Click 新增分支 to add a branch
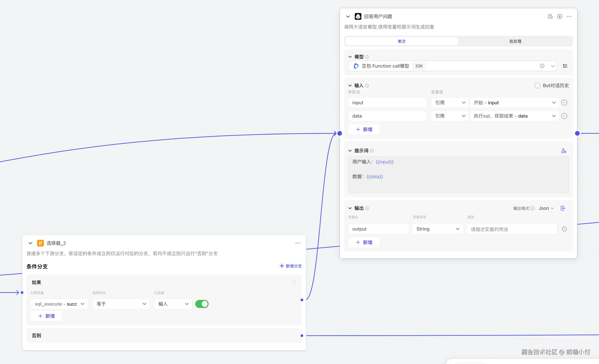The image size is (599, 364). (291, 266)
